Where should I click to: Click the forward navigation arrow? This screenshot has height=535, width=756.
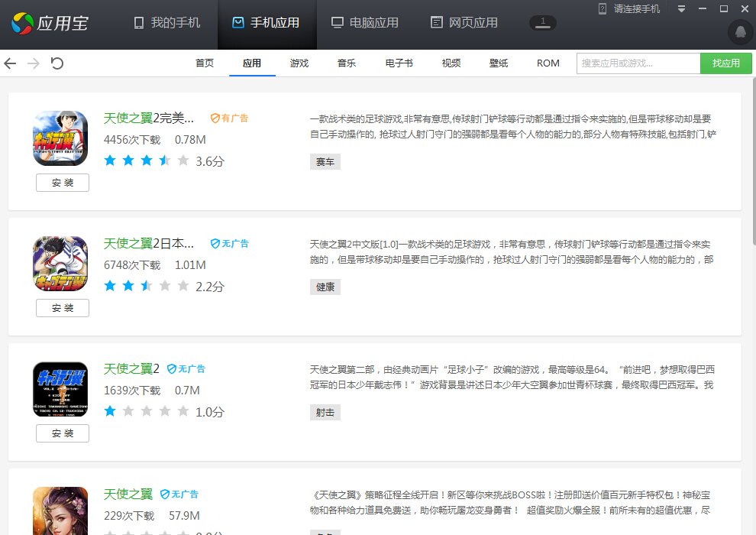tap(34, 63)
